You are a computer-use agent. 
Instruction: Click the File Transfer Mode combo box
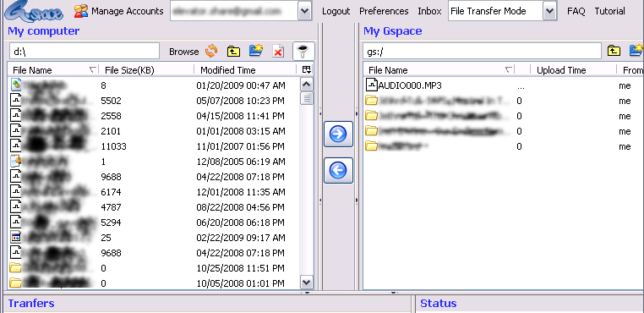[503, 11]
